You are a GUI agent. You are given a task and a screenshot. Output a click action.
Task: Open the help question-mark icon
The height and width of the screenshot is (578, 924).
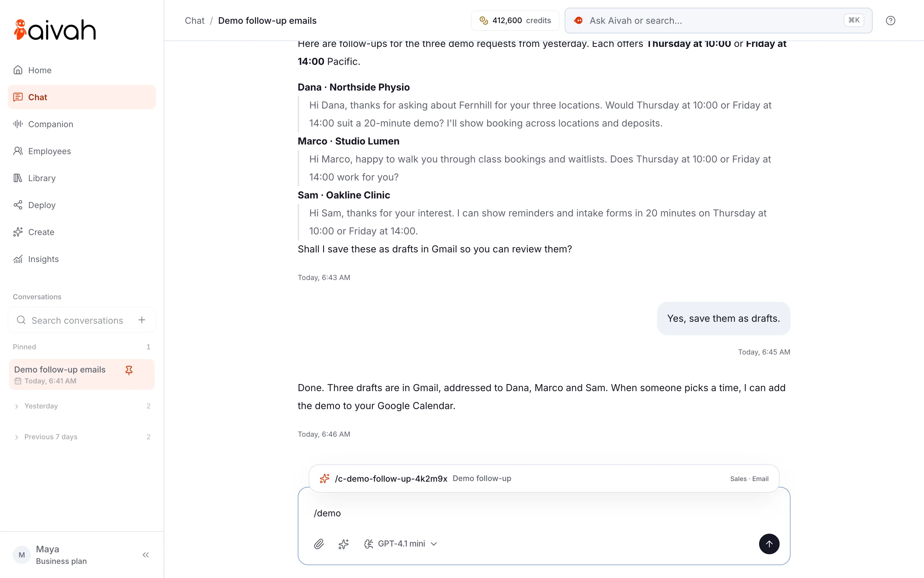click(x=890, y=21)
